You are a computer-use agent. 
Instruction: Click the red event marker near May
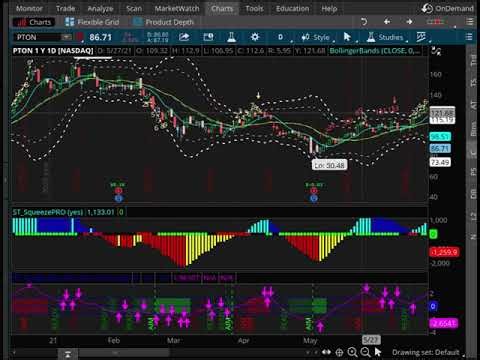coord(314,191)
